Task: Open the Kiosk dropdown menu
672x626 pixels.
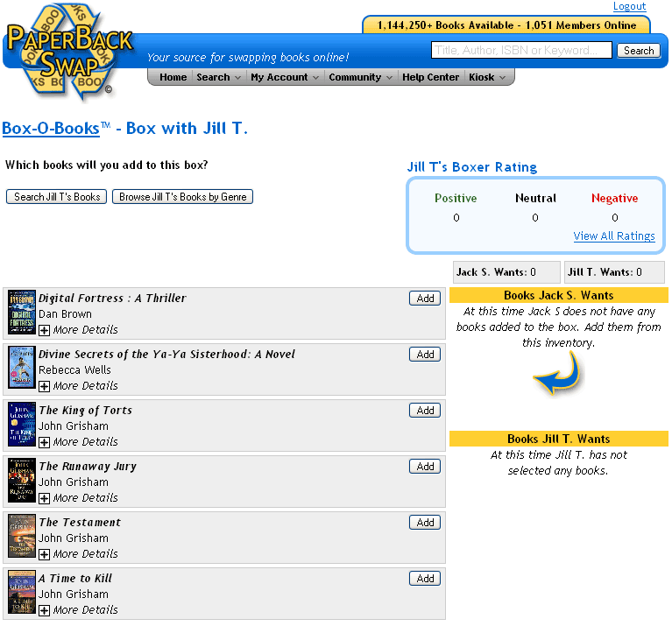Action: tap(487, 77)
